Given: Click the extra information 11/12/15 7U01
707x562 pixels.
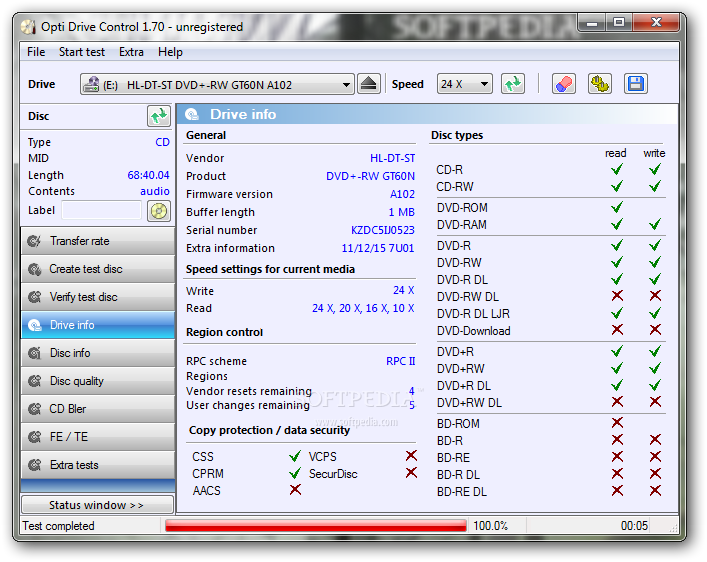Looking at the screenshot, I should coord(378,249).
